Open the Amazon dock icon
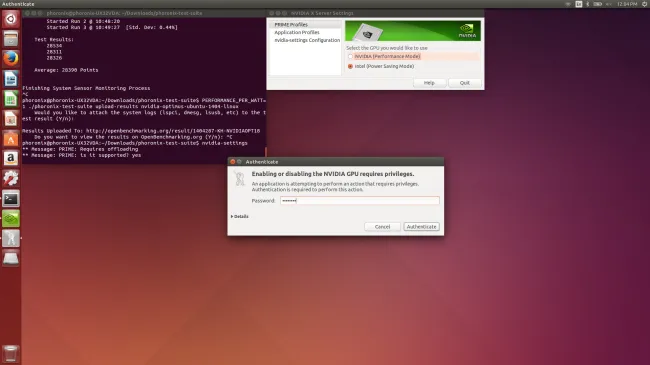650x365 pixels. pos(11,158)
